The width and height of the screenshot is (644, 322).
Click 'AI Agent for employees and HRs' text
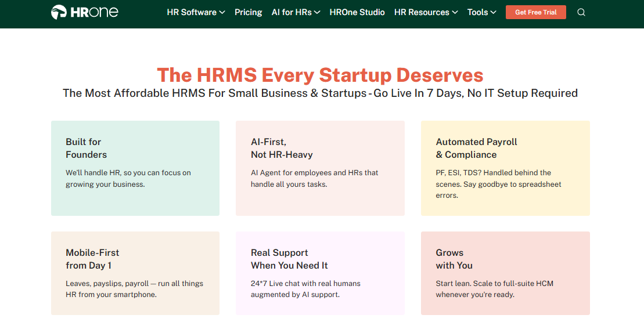[314, 179]
